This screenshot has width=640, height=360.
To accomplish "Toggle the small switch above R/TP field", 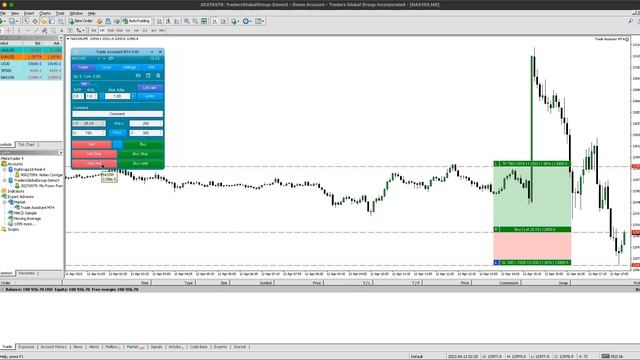I will point(84,84).
